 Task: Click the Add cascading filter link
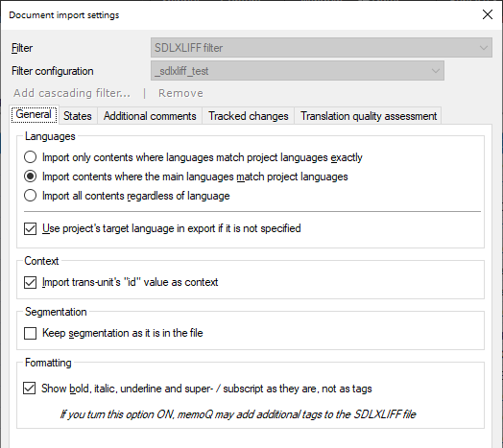[x=72, y=93]
